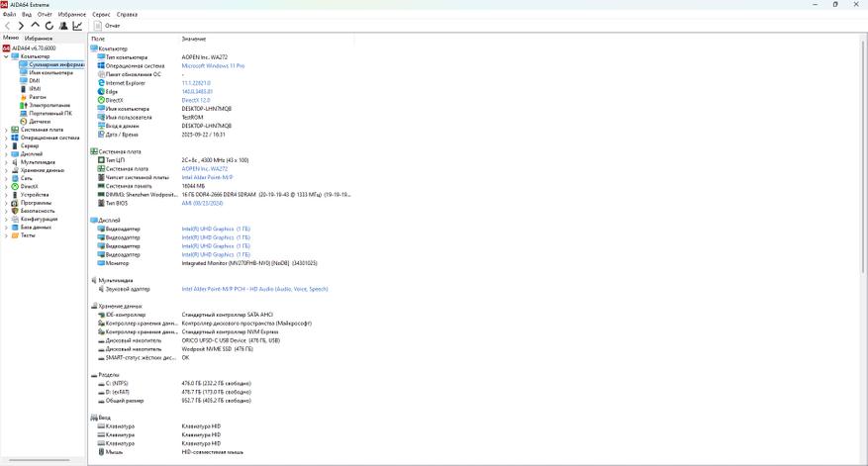
Task: Click the Программы icon in the tree
Action: pos(15,203)
